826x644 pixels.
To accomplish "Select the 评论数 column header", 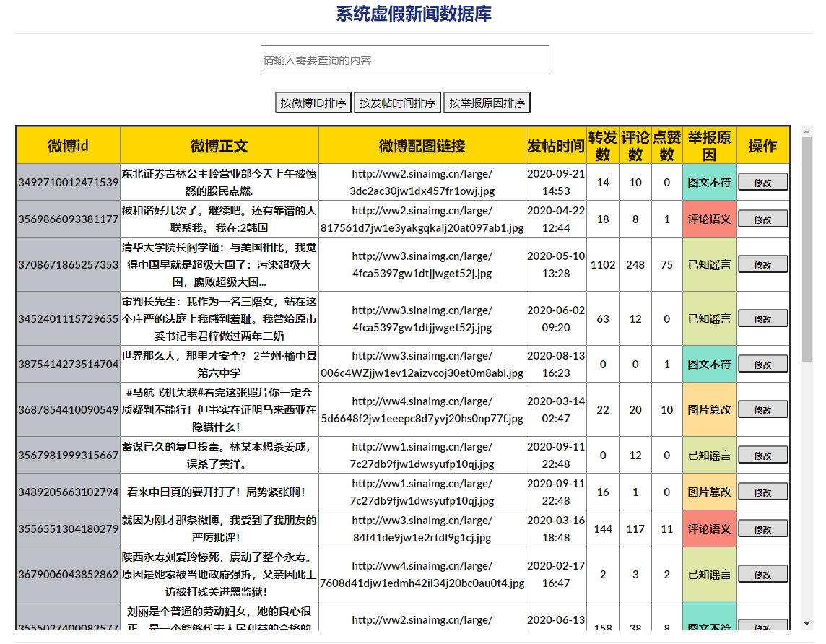I will (635, 146).
